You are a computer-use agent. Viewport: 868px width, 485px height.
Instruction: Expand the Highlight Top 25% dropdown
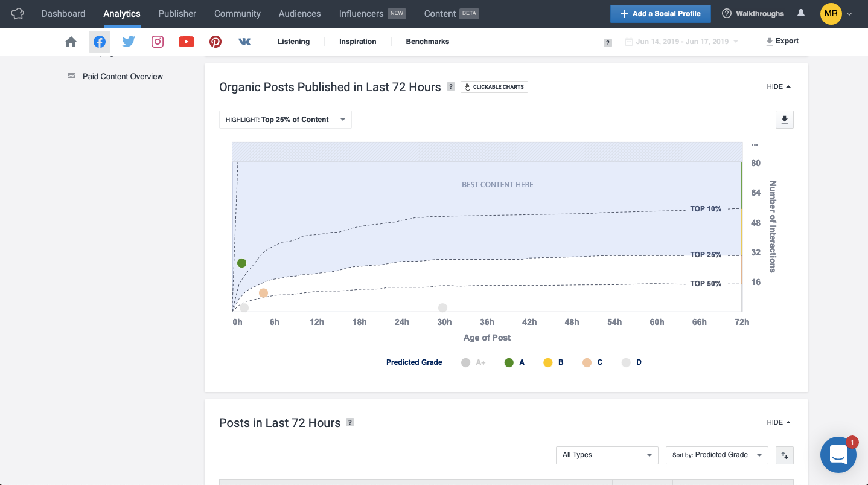285,120
